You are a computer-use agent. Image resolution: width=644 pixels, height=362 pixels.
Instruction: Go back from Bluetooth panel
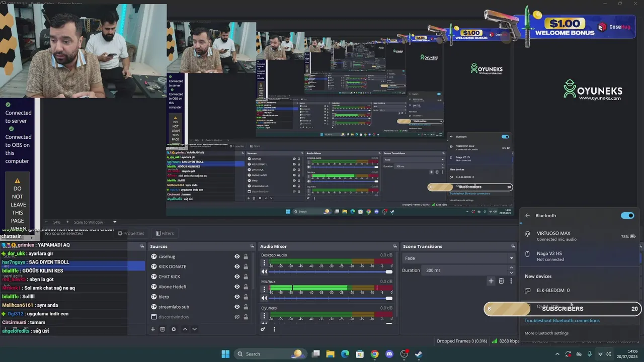[527, 216]
